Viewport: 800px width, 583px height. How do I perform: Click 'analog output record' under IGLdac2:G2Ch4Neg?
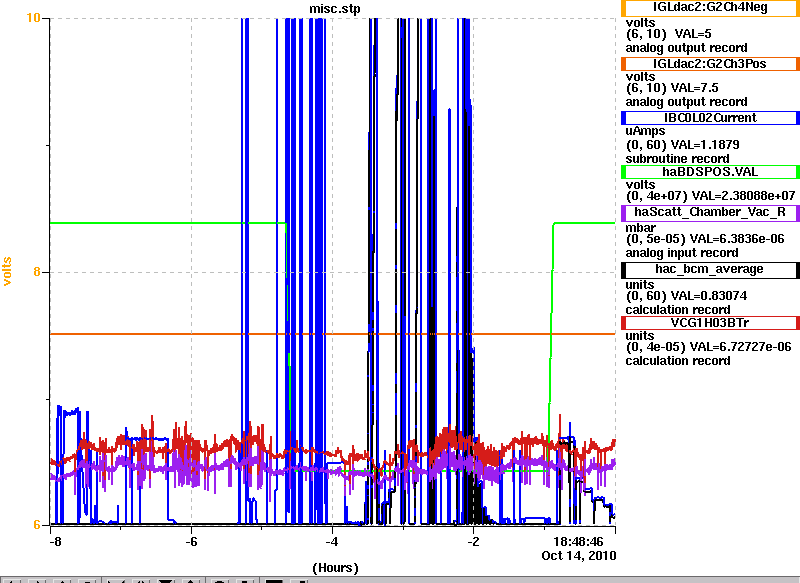[x=687, y=48]
